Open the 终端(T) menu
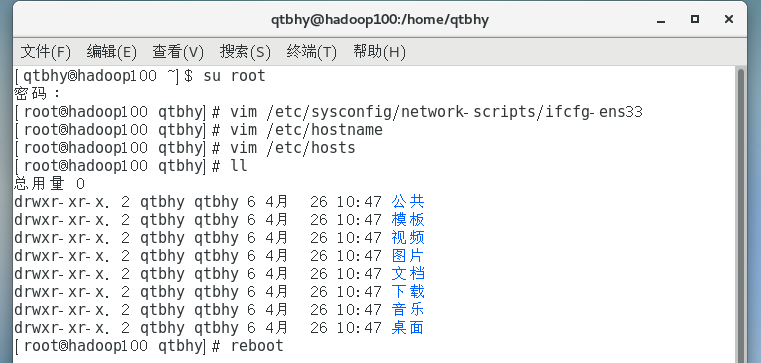Image resolution: width=761 pixels, height=363 pixels. pos(312,51)
